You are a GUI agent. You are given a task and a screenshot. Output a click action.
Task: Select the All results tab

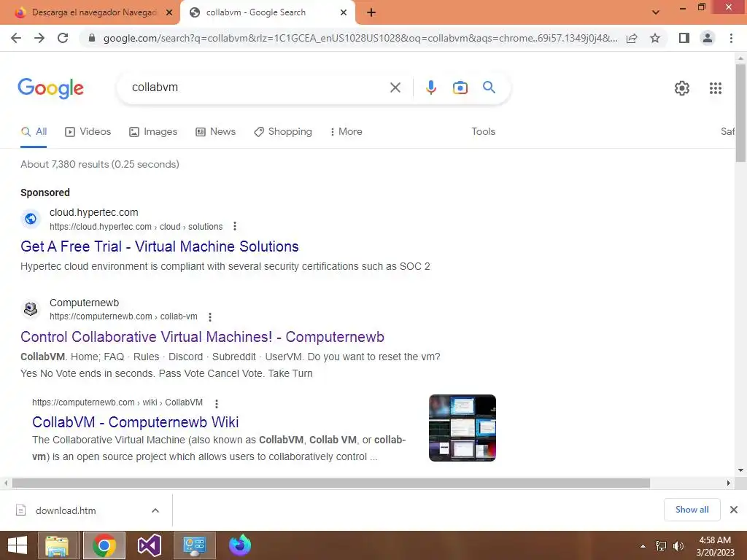[34, 132]
